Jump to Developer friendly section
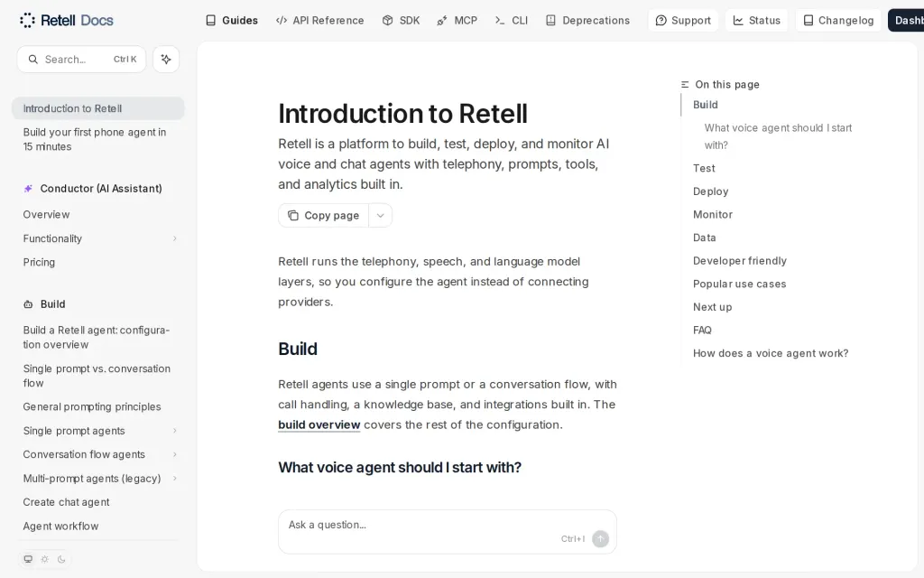 coord(740,261)
